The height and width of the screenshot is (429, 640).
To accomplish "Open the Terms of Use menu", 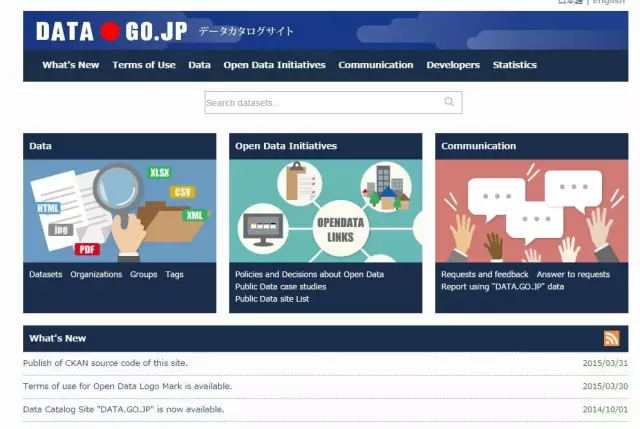I will click(143, 65).
